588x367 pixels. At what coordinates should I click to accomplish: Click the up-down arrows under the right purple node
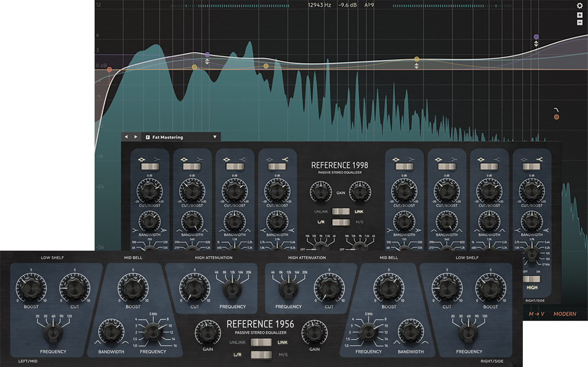(x=536, y=43)
